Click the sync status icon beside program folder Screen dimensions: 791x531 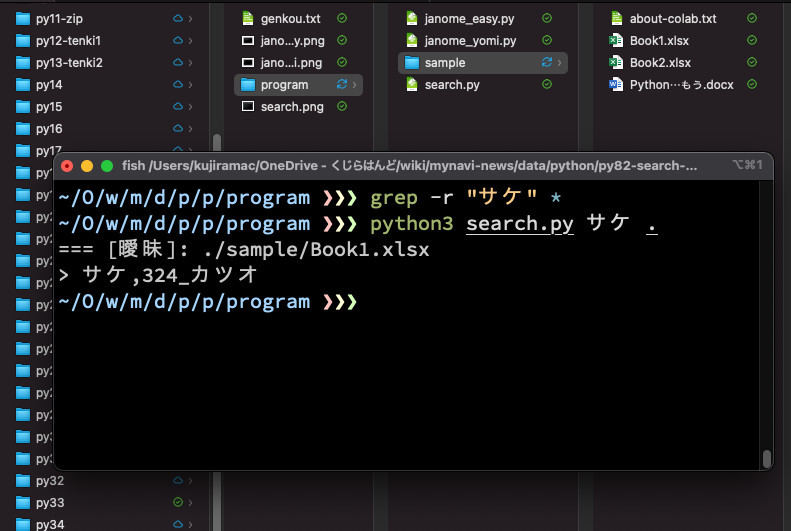pyautogui.click(x=342, y=85)
